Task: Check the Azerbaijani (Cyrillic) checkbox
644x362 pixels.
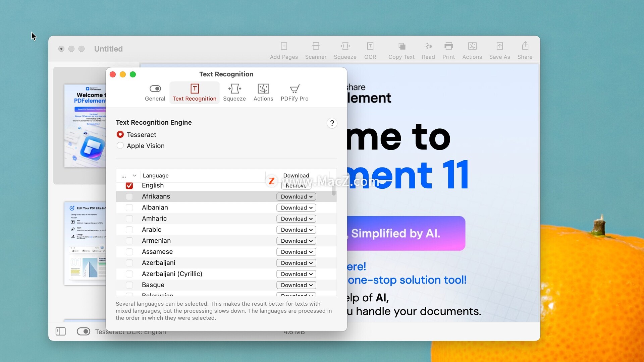Action: click(x=129, y=274)
